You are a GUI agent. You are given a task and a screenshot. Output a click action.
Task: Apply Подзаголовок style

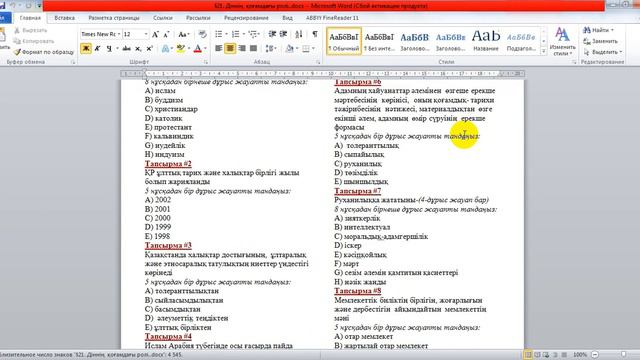[x=521, y=41]
